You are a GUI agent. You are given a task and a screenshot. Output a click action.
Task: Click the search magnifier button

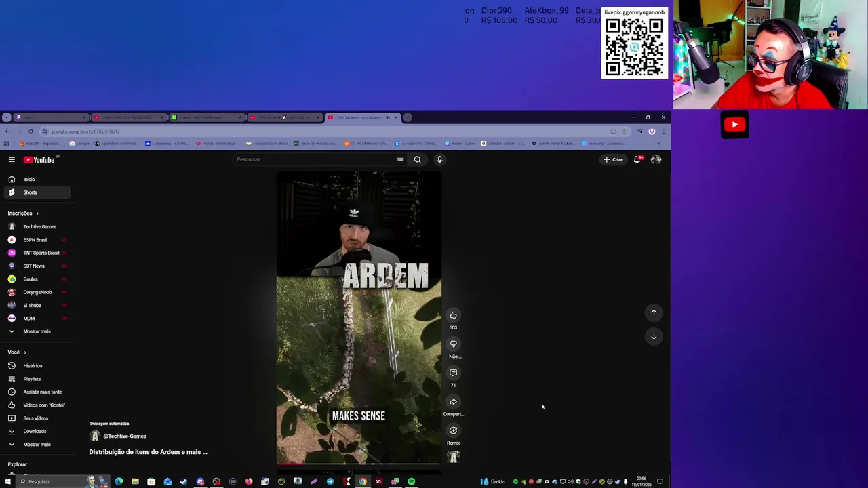point(418,159)
